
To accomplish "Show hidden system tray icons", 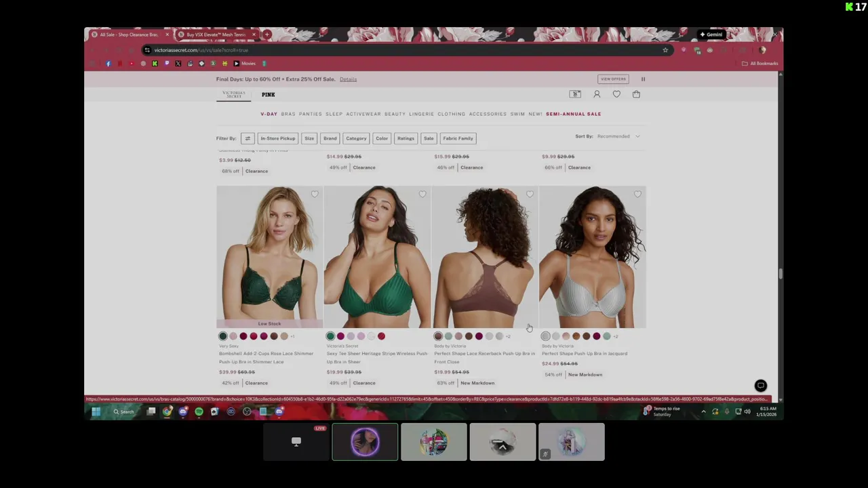I will coord(703,411).
